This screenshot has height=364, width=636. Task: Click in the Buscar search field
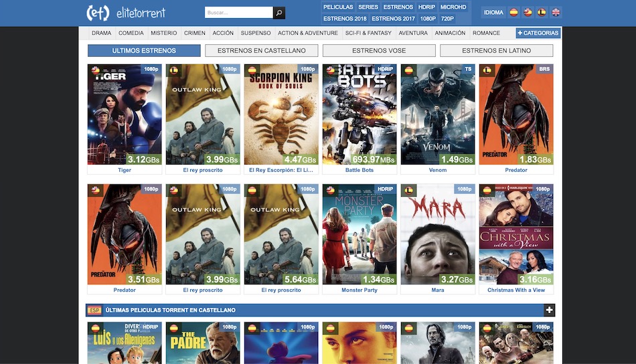point(238,13)
